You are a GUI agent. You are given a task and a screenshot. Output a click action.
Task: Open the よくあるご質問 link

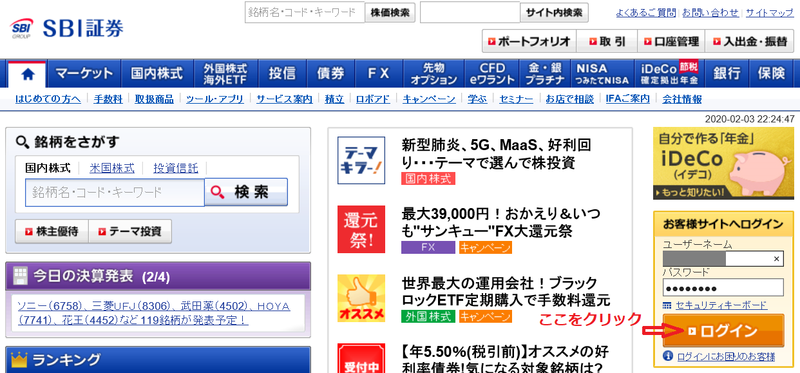646,13
